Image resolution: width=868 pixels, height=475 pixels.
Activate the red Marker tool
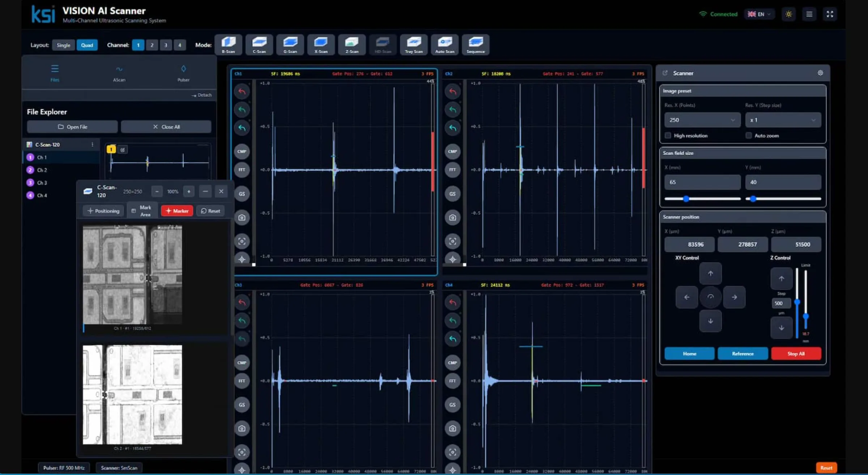[x=177, y=211]
